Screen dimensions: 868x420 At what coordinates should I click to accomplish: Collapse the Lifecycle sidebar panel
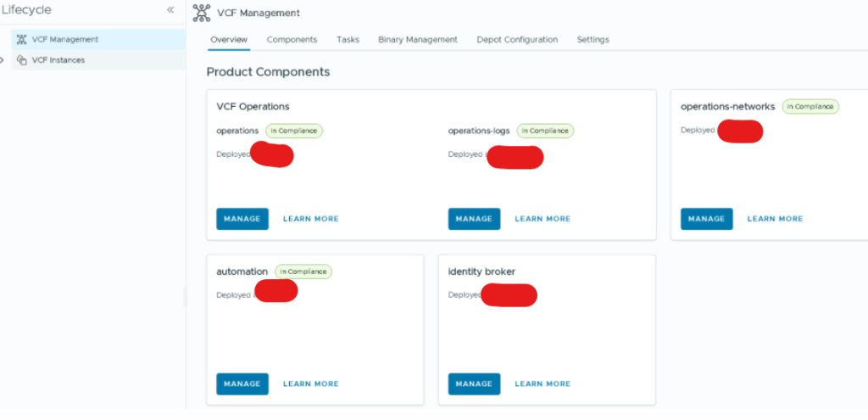point(170,10)
